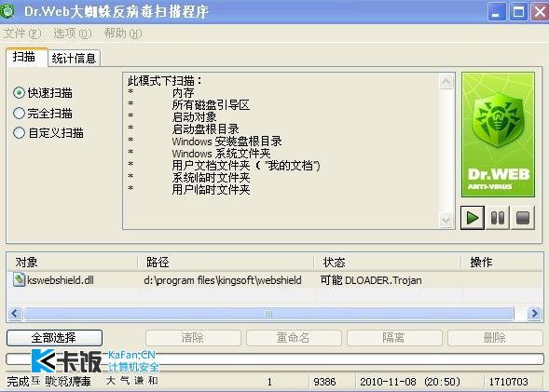The image size is (549, 392).
Task: Open the 文件(F) menu
Action: pos(22,34)
